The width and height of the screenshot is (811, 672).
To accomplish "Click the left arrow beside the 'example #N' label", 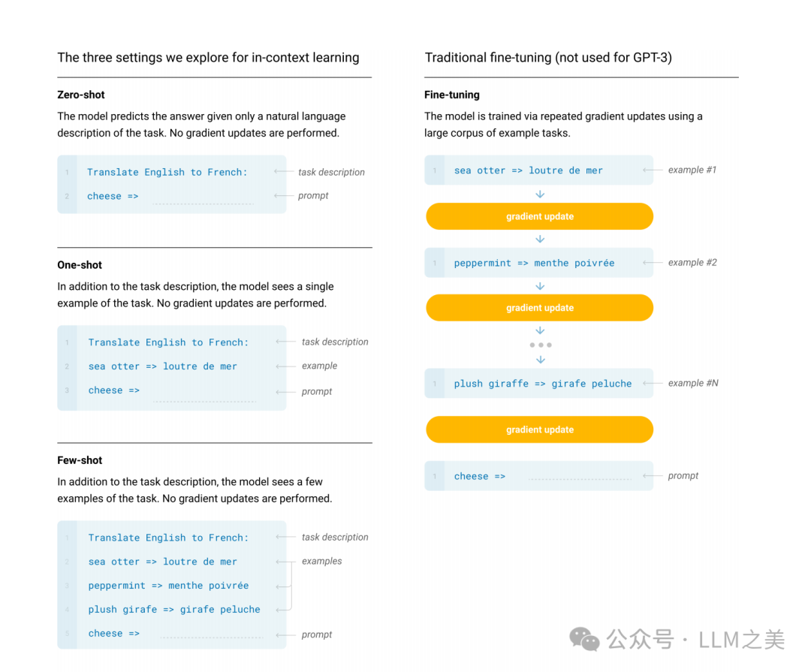I will 653,384.
